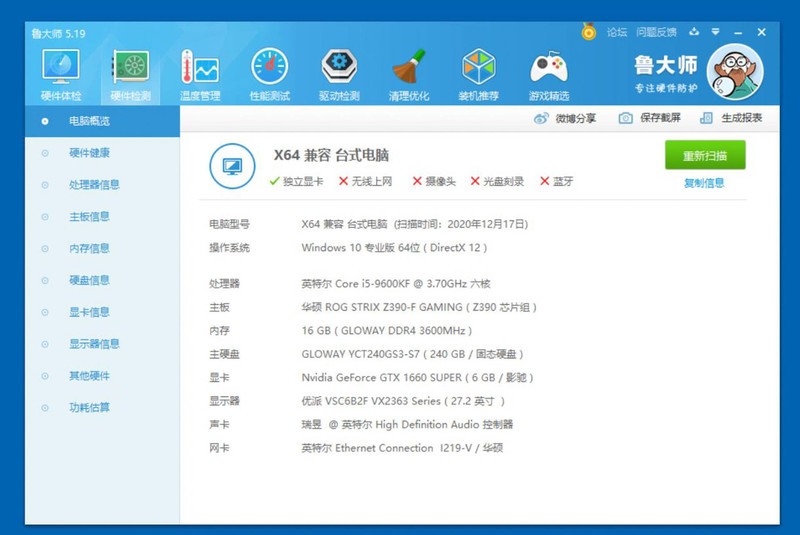Open 硬件体检 hardware checkup icon

pos(60,74)
